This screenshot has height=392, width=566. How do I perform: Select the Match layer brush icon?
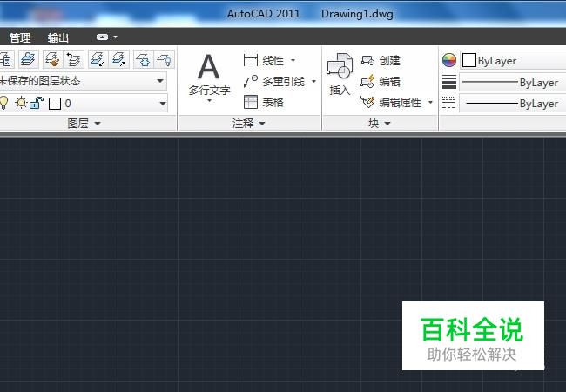point(52,59)
